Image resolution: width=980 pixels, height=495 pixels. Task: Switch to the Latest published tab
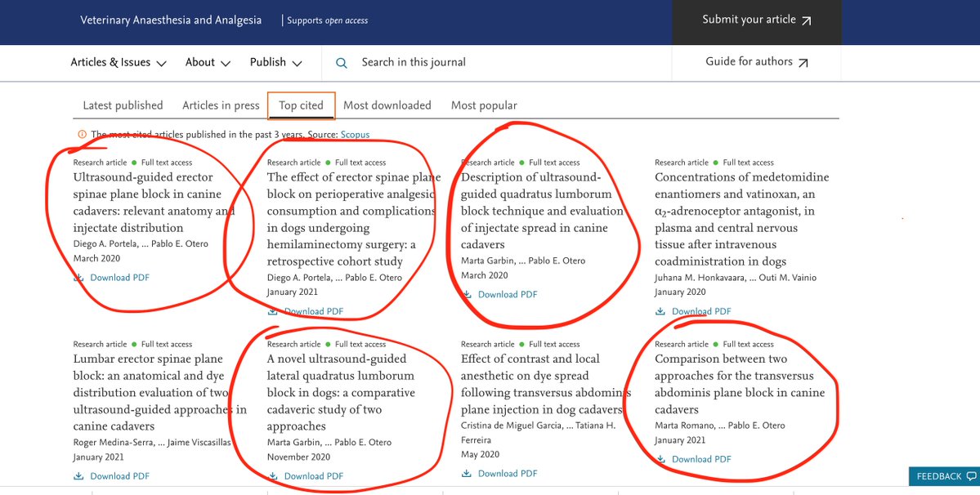123,105
